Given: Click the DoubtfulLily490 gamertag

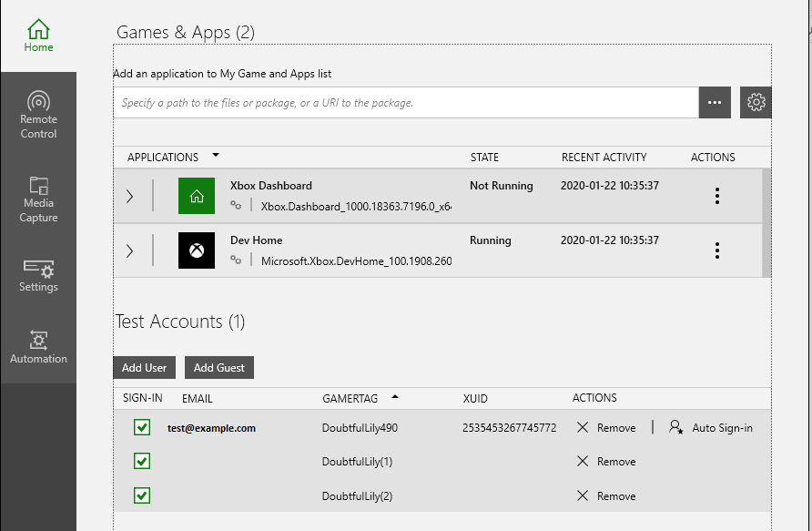Looking at the screenshot, I should [x=360, y=428].
